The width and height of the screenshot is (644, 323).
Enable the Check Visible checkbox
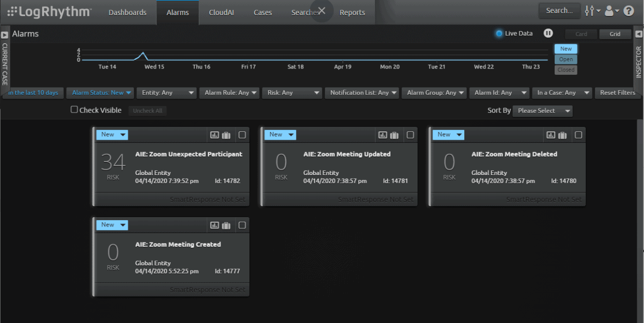click(x=74, y=110)
